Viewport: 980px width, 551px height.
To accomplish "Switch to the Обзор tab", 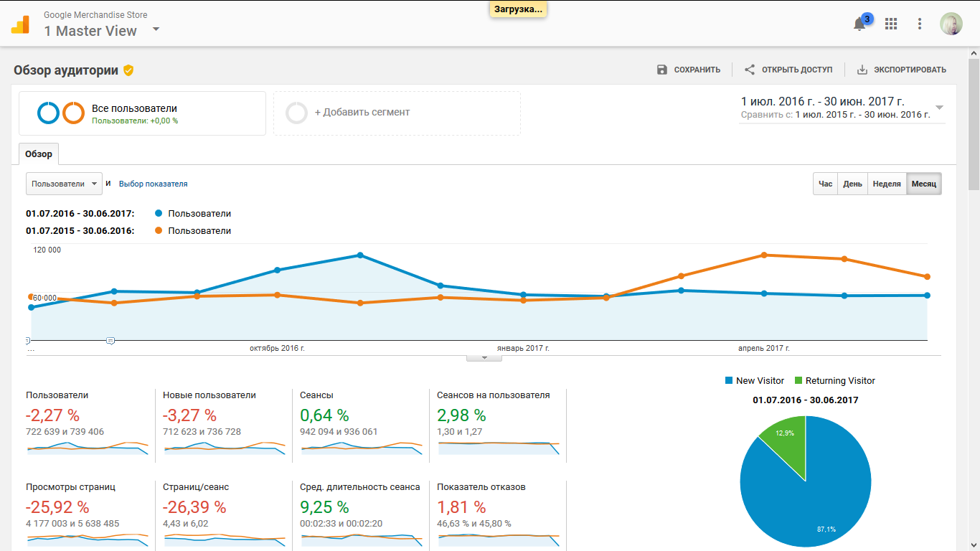I will point(39,154).
